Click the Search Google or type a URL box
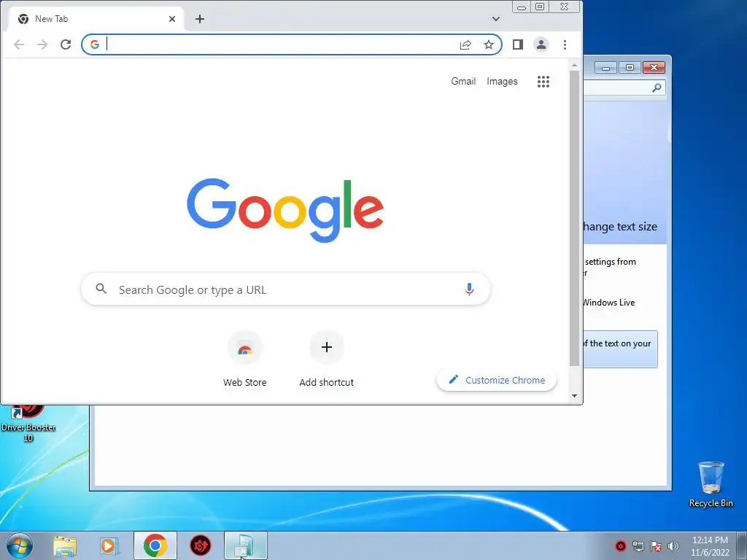The height and width of the screenshot is (560, 747). tap(286, 289)
